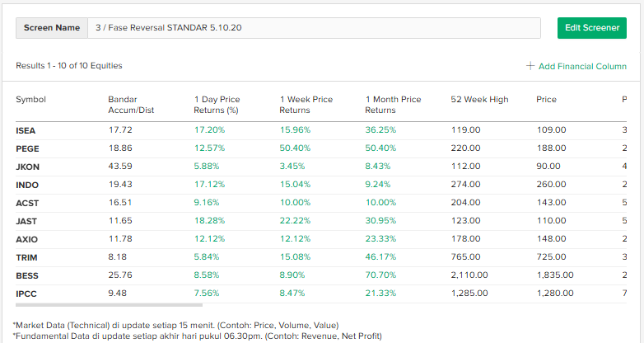Open the PEGE stock symbol

coord(27,148)
